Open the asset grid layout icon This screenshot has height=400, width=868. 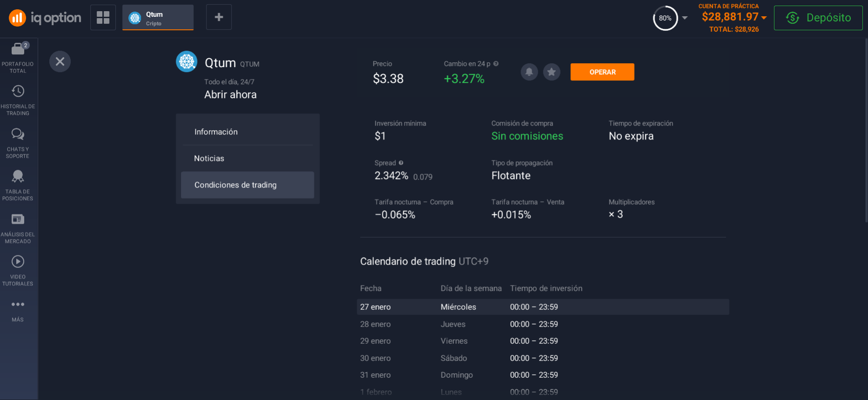tap(103, 17)
